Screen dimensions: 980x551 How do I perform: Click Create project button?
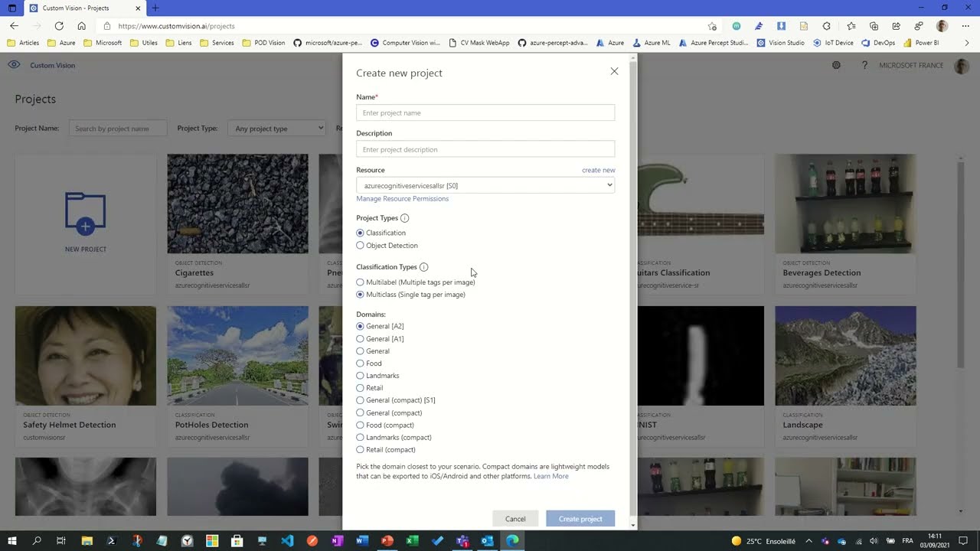click(x=580, y=519)
